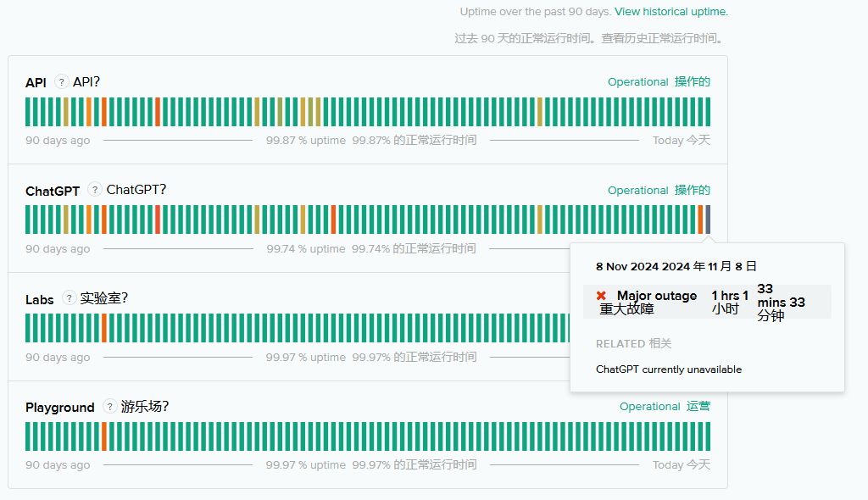Click the Playground help question mark icon
868x500 pixels.
coord(110,407)
